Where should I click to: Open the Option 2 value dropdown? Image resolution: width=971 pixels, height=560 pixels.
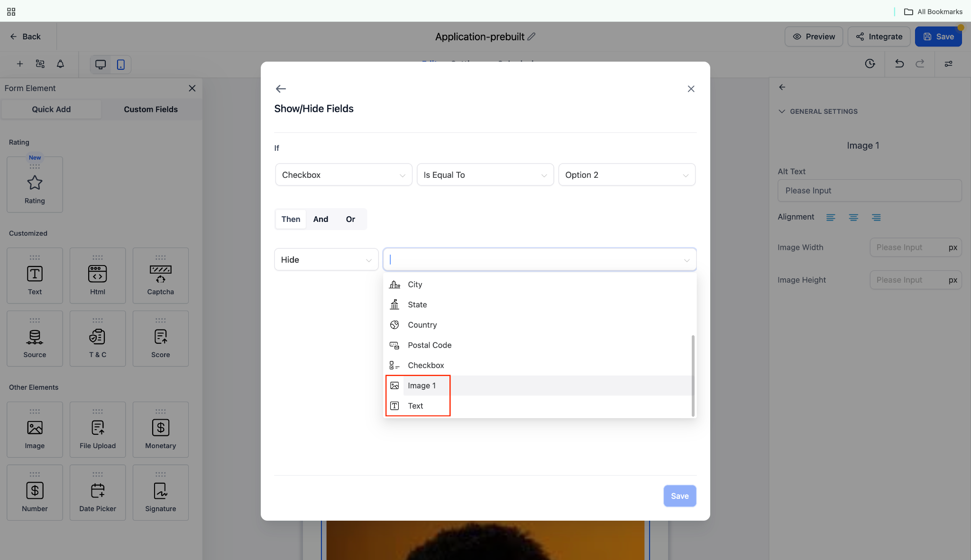tap(627, 175)
